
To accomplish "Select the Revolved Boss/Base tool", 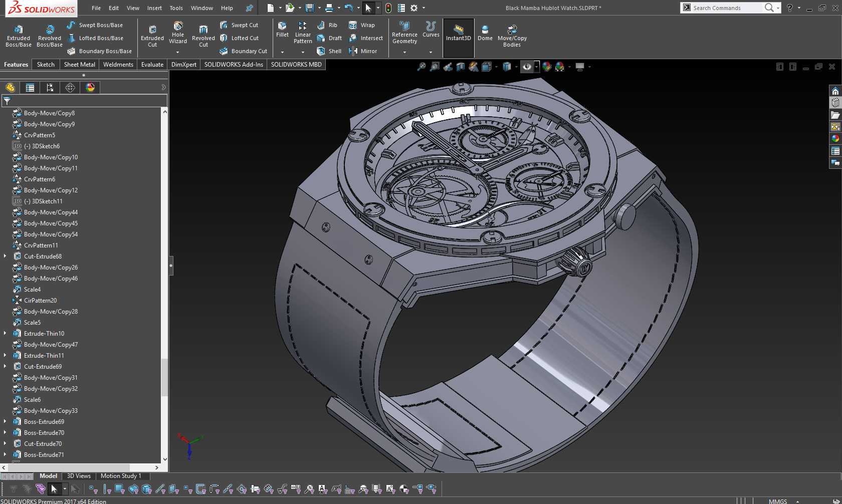I will [x=50, y=36].
